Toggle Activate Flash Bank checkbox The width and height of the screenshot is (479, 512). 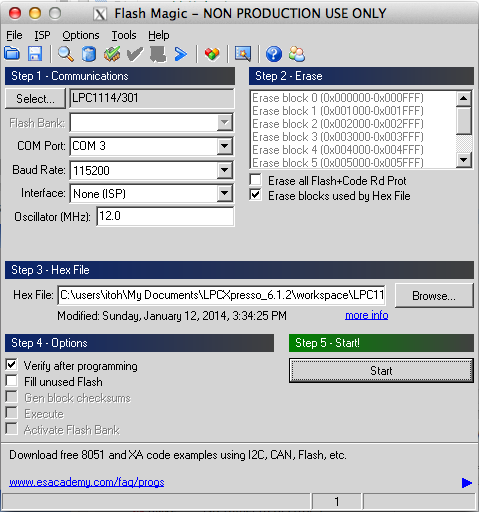click(x=12, y=429)
